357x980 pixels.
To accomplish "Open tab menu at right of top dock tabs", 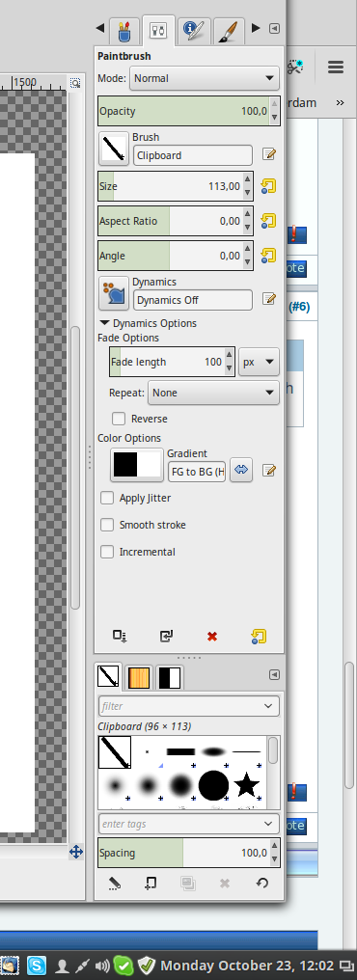I will click(274, 28).
